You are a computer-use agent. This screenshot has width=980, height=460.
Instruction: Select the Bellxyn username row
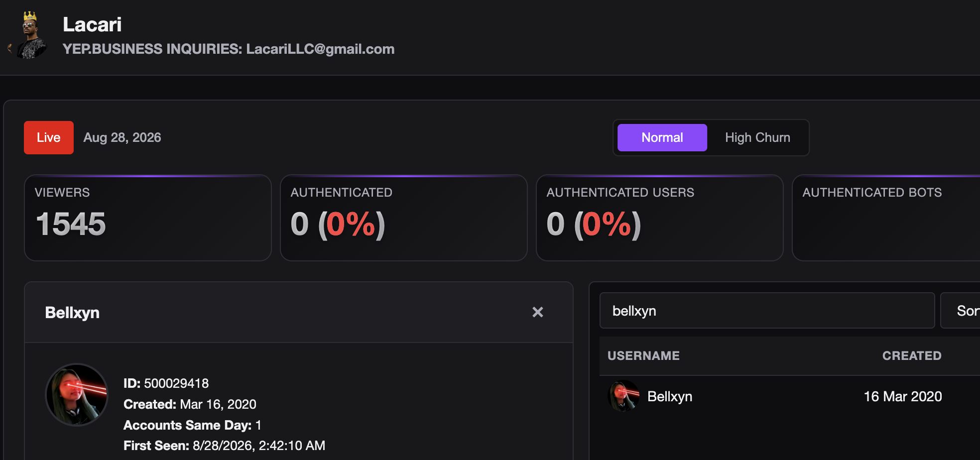790,396
